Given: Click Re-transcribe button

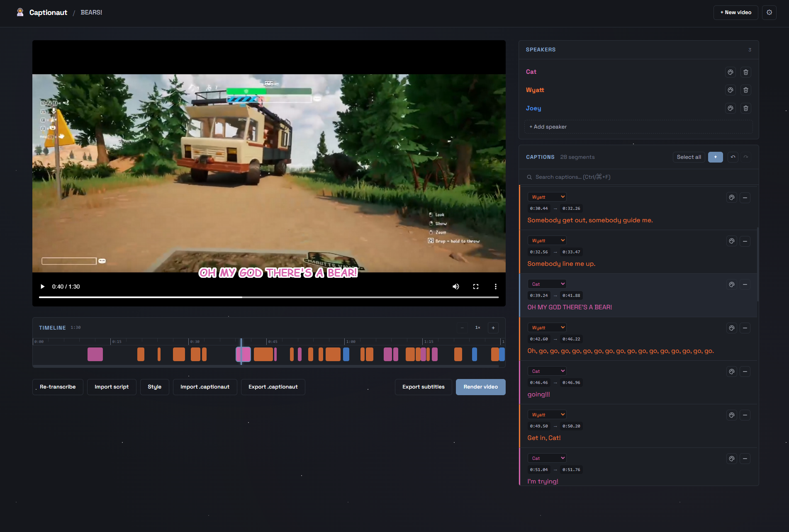Looking at the screenshot, I should point(58,387).
